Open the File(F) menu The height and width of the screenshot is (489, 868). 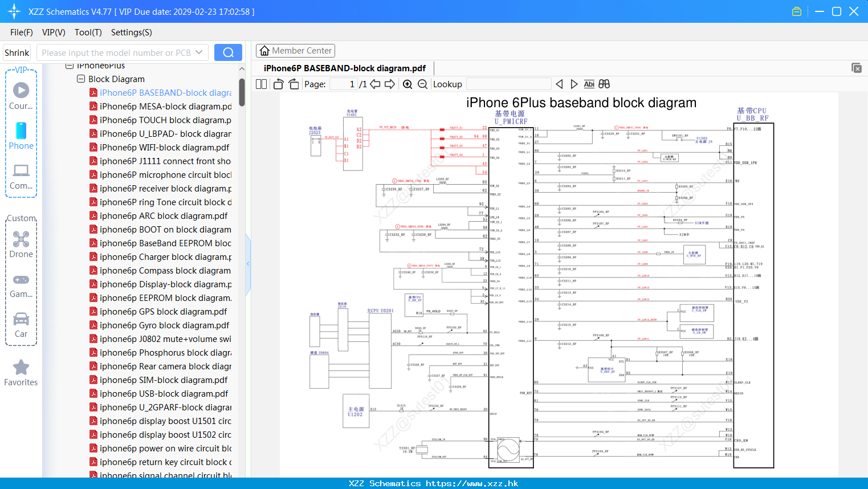[22, 32]
